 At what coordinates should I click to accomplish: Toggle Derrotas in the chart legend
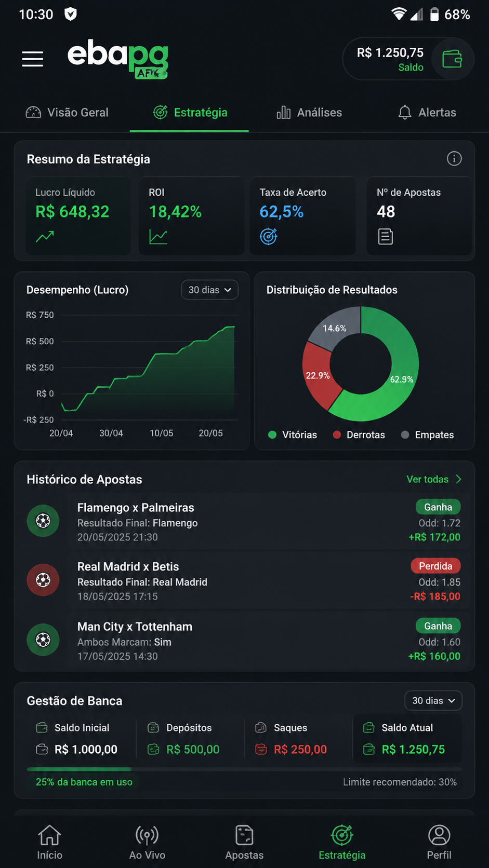(x=359, y=435)
